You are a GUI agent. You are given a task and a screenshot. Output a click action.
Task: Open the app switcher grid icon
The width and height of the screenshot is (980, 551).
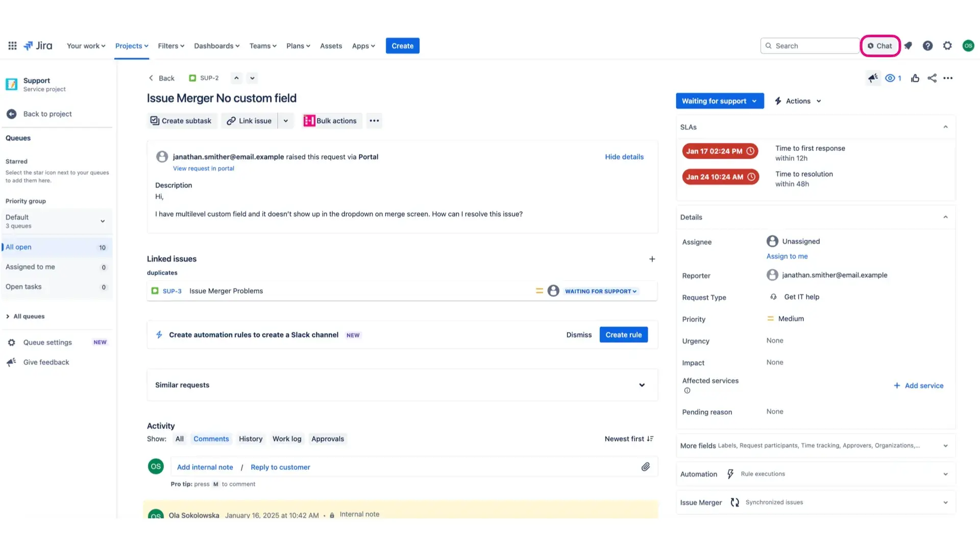[12, 46]
